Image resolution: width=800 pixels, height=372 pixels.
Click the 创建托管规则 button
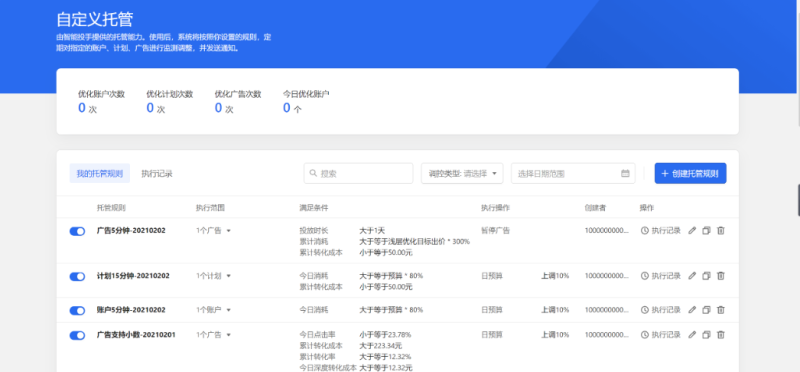(x=690, y=173)
